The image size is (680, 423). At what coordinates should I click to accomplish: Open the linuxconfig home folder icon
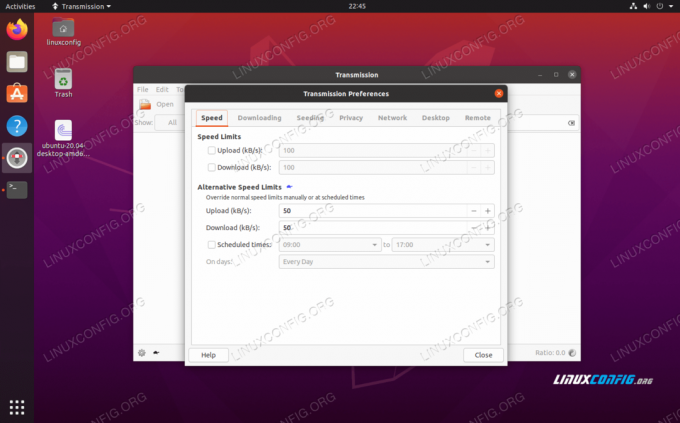[63, 28]
